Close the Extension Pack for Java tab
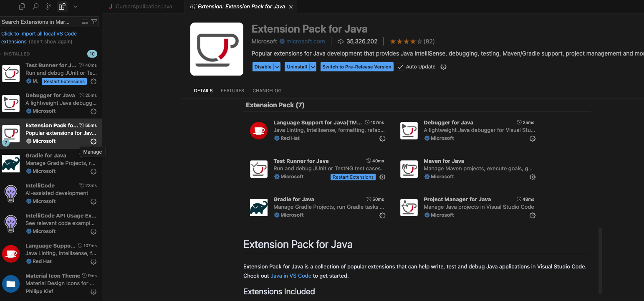644x301 pixels. pos(291,7)
